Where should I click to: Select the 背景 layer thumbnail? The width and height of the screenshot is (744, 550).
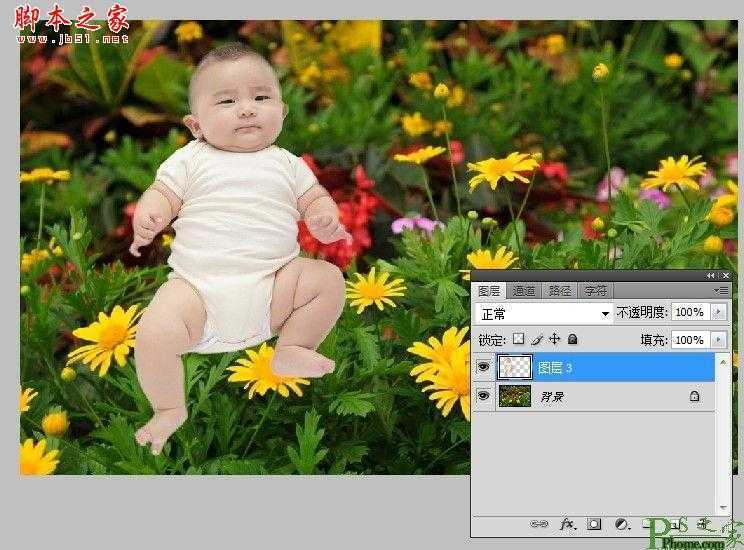pos(515,396)
